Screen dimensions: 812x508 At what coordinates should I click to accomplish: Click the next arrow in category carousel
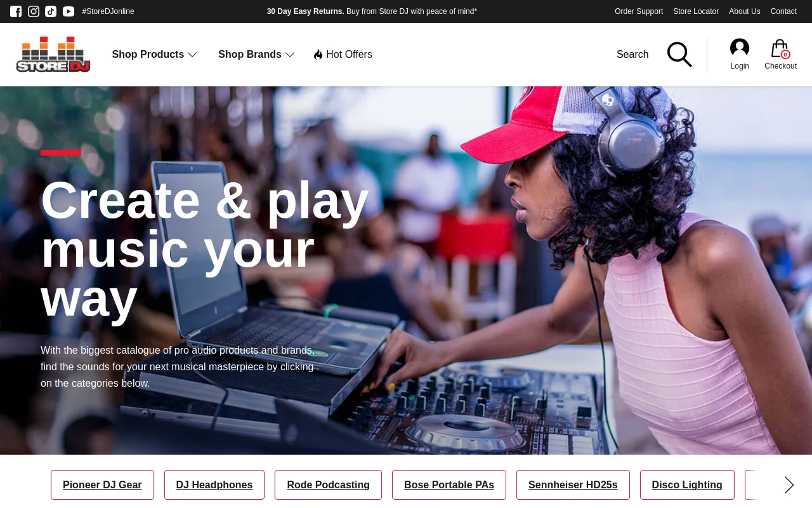789,485
